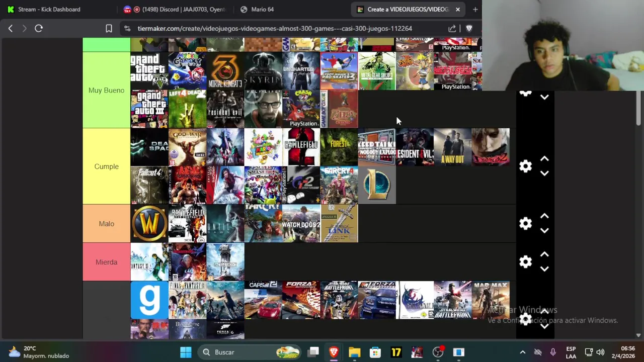
Task: Click the scrollbar down arrow
Action: (x=638, y=335)
